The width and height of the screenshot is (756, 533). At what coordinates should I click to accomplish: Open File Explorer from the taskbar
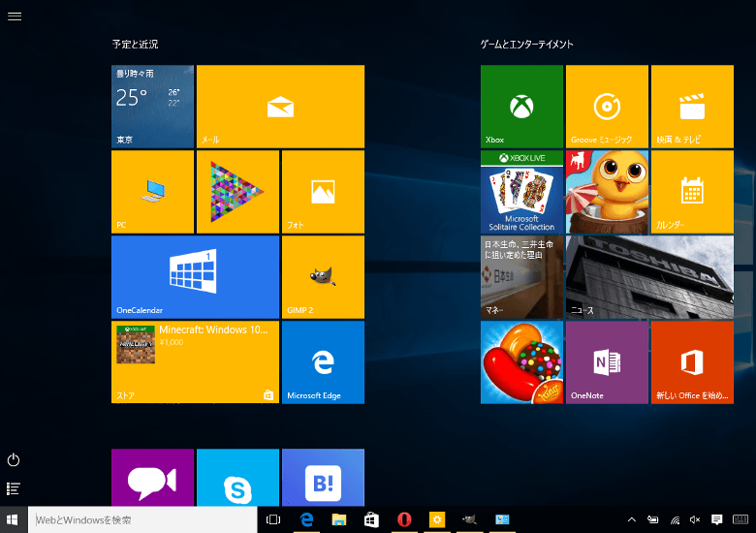point(339,519)
